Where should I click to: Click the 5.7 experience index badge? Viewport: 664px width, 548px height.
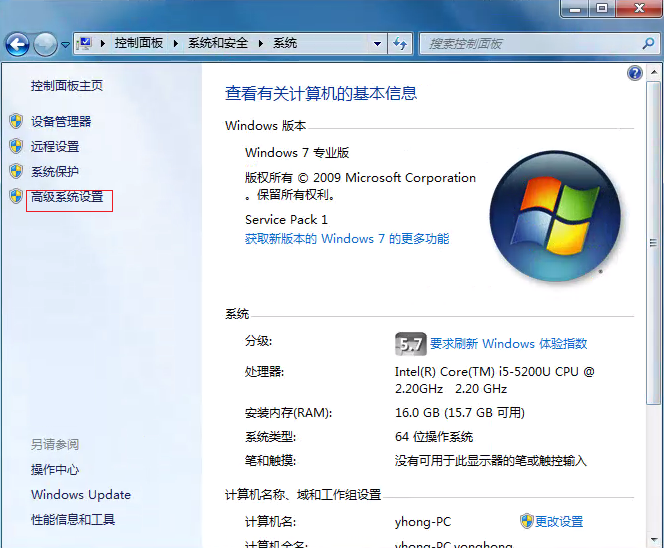410,344
